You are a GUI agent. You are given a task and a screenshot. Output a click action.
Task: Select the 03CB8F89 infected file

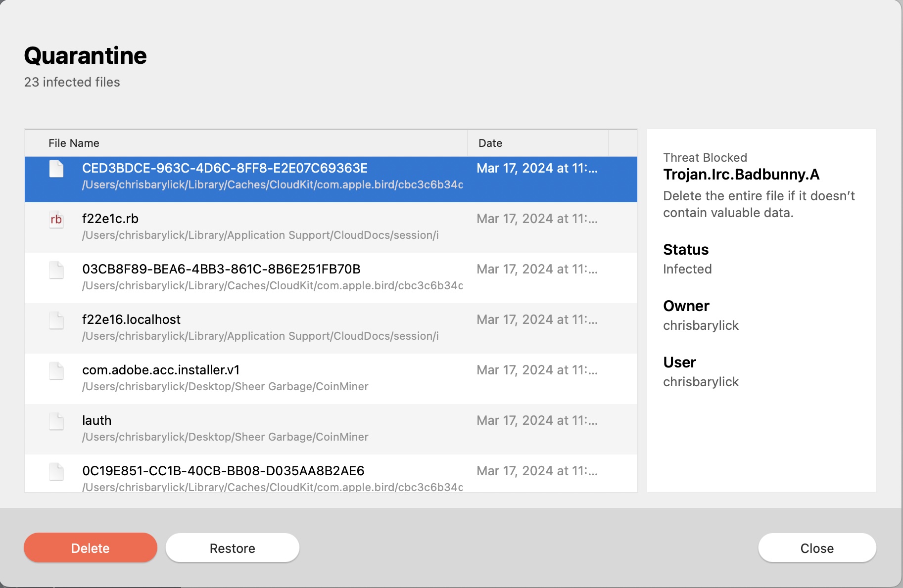(277, 277)
